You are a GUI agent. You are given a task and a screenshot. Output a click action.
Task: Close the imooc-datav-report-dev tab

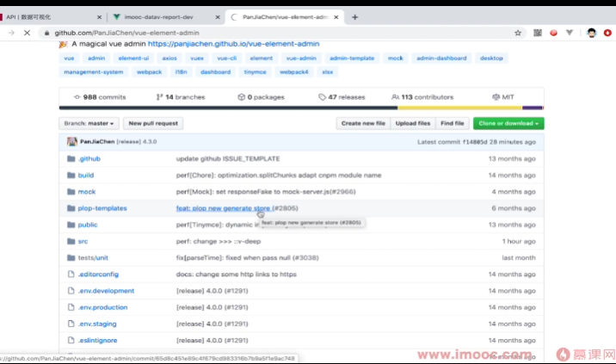pyautogui.click(x=218, y=17)
